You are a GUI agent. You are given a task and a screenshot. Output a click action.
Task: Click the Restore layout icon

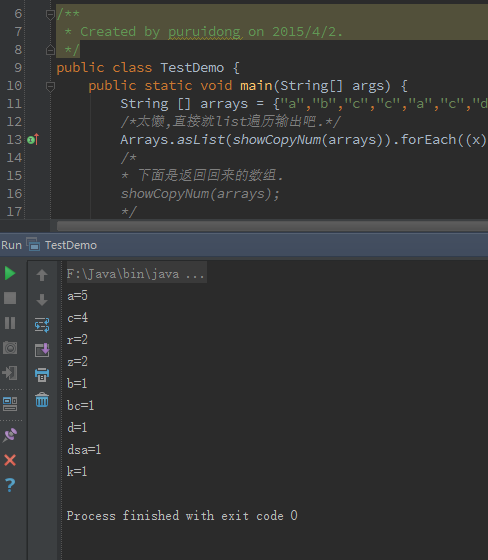[x=10, y=404]
